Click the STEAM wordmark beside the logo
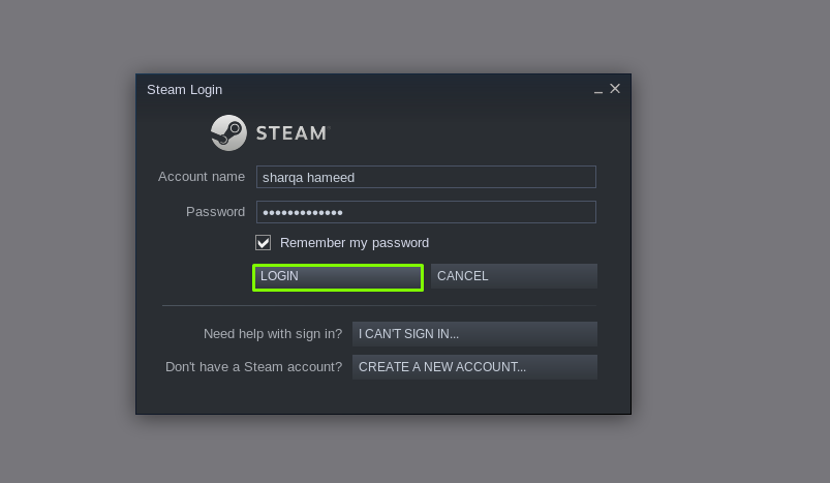The height and width of the screenshot is (484, 830). point(293,133)
